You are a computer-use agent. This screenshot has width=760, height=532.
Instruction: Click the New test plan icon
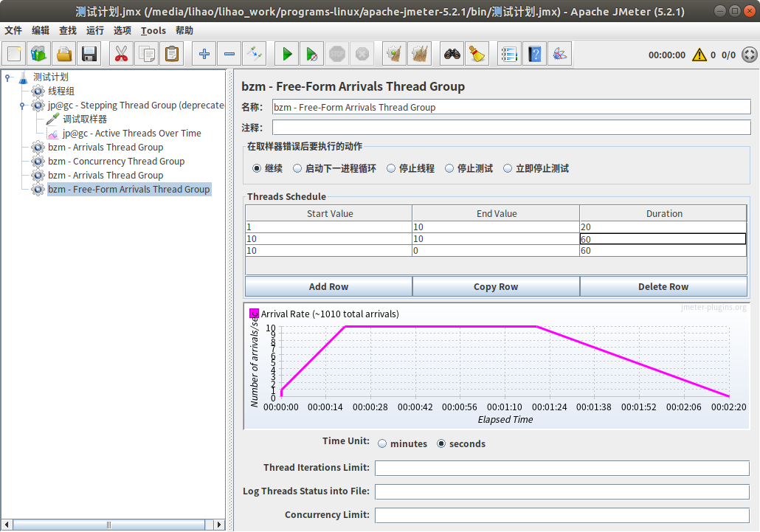14,54
